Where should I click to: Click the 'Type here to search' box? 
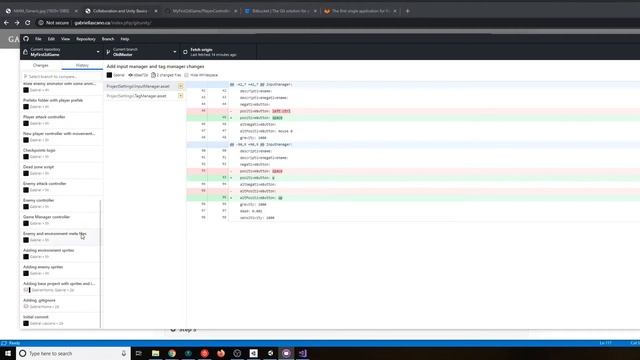73,353
